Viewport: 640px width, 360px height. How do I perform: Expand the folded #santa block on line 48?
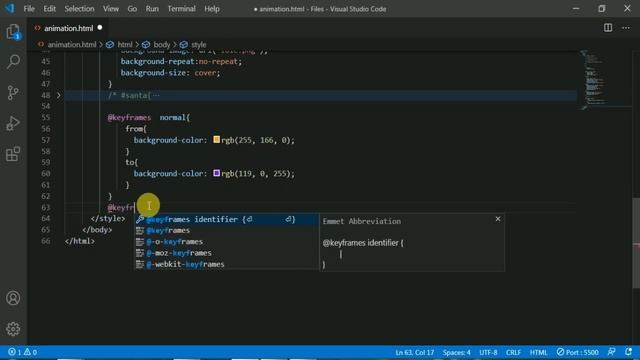point(58,95)
